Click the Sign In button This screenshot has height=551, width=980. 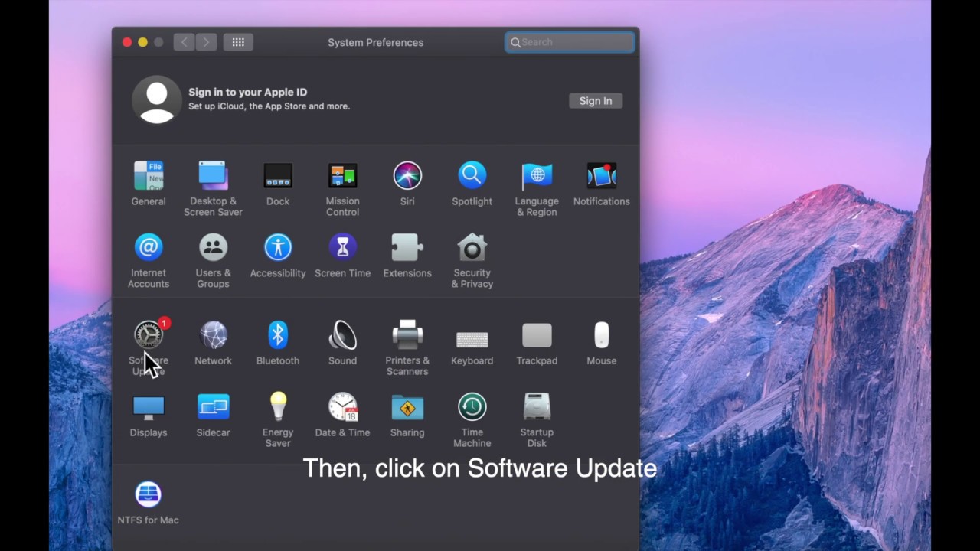pyautogui.click(x=596, y=101)
